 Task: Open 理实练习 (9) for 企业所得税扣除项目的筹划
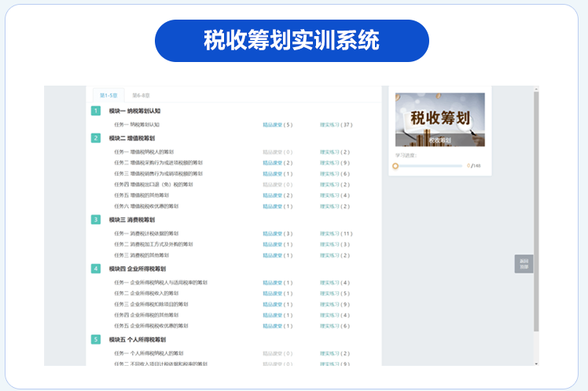coord(335,305)
